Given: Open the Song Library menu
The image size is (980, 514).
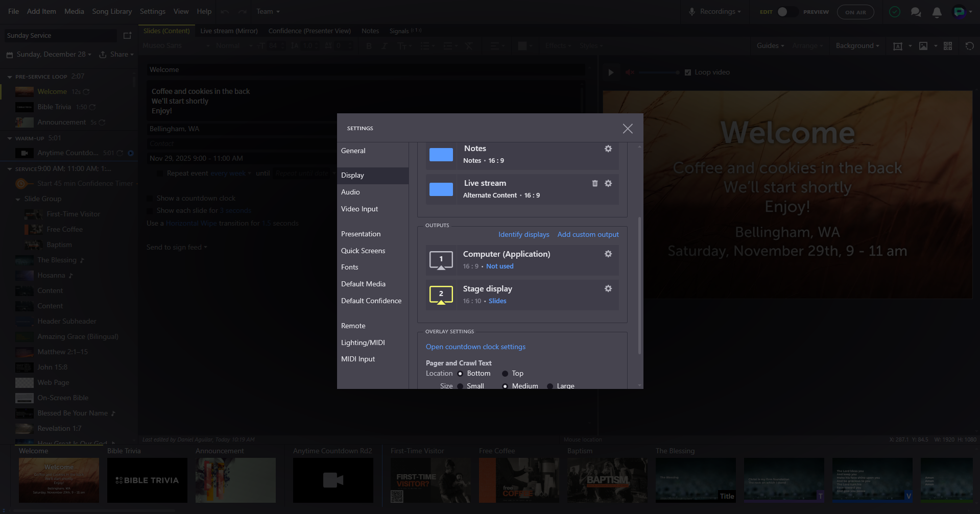Looking at the screenshot, I should (112, 11).
